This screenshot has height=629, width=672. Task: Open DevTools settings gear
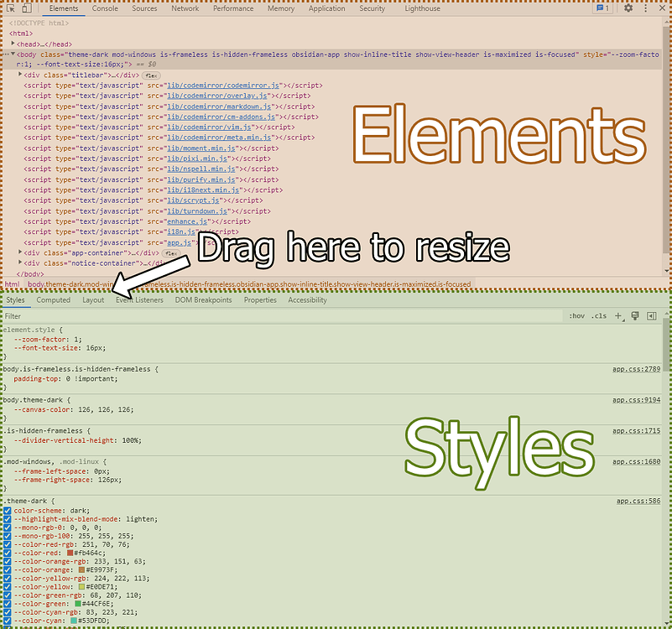coord(628,8)
